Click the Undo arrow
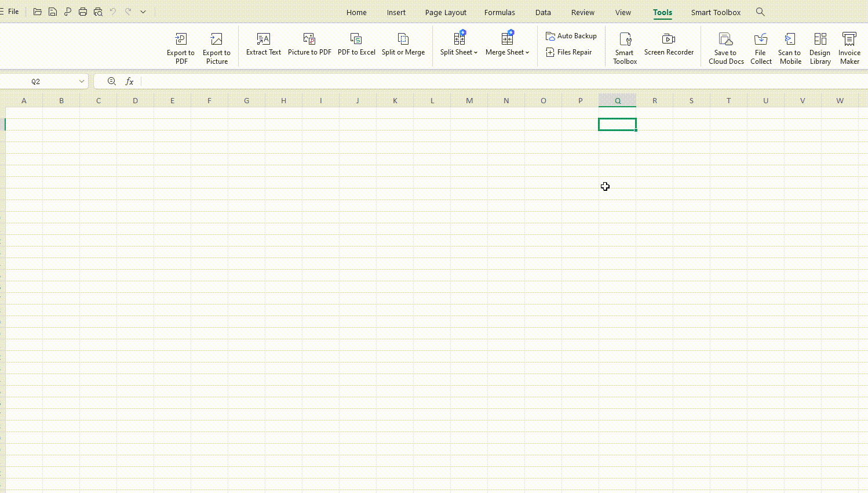 coord(113,12)
